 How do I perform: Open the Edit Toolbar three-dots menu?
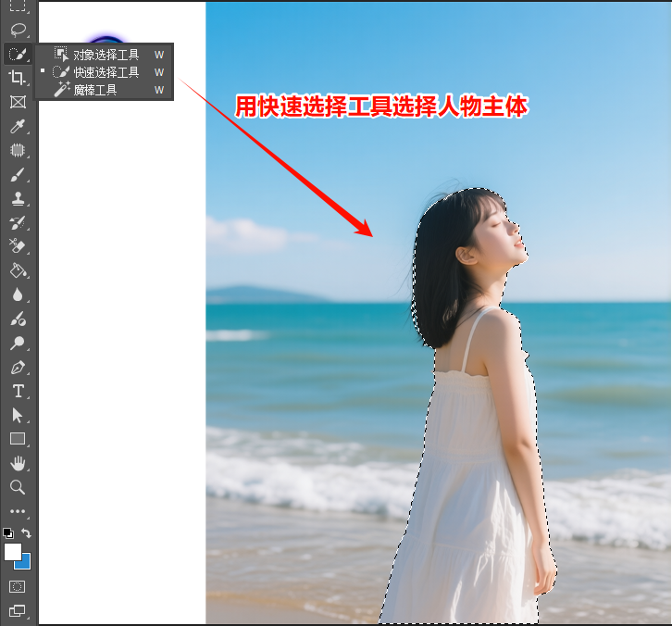(17, 511)
